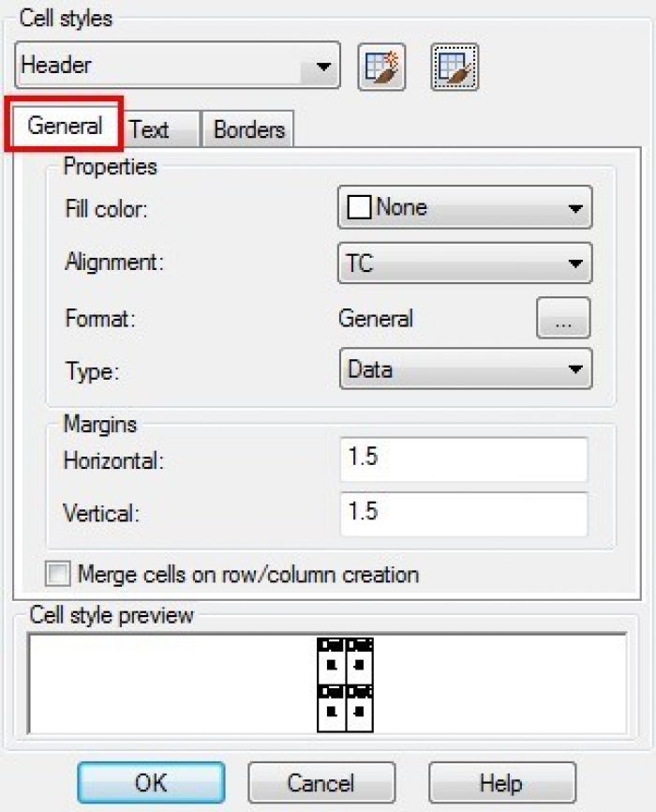Expand the Type Data dropdown
656x812 pixels.
coord(466,368)
